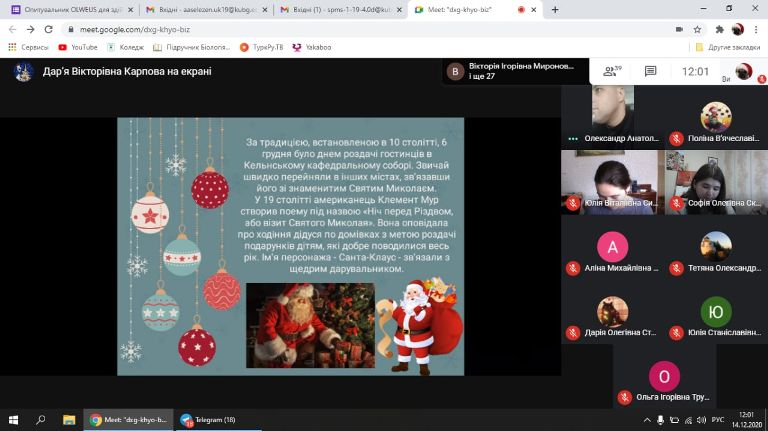Click Дар'я Вікторівна Карпова presenter avatar

coord(23,72)
